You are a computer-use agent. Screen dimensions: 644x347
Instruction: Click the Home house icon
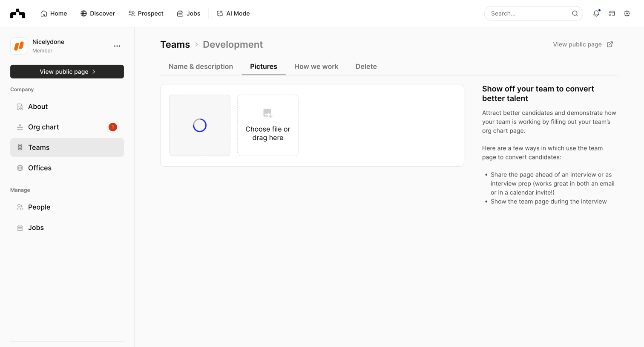44,14
